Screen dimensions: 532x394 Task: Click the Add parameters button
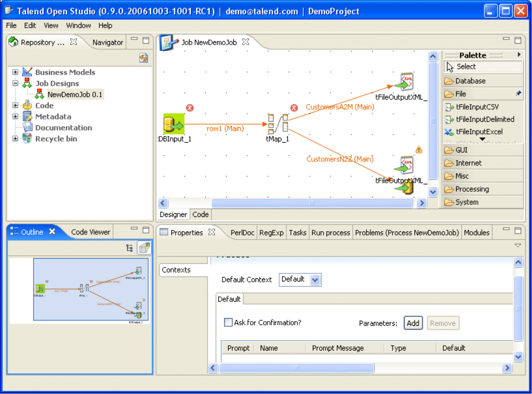coord(413,323)
